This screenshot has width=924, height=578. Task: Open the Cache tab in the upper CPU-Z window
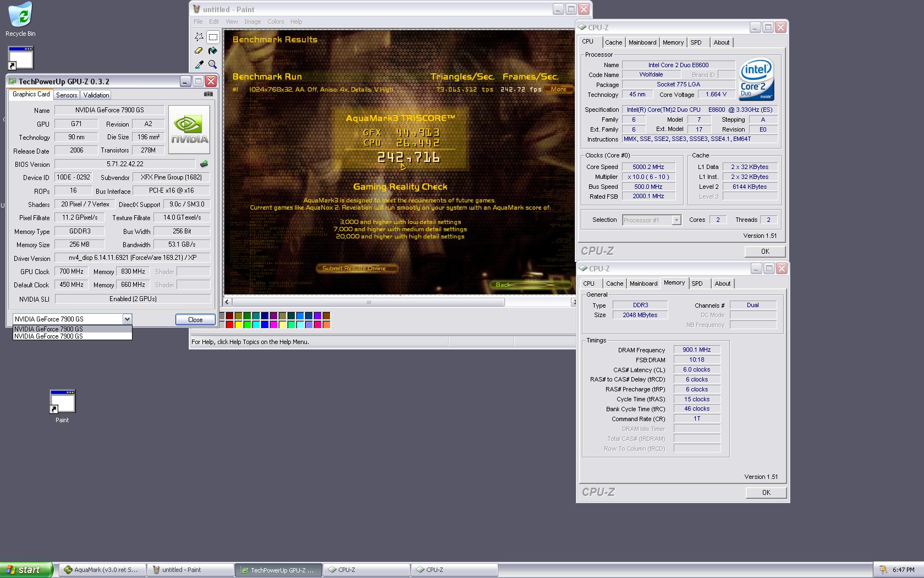(614, 42)
